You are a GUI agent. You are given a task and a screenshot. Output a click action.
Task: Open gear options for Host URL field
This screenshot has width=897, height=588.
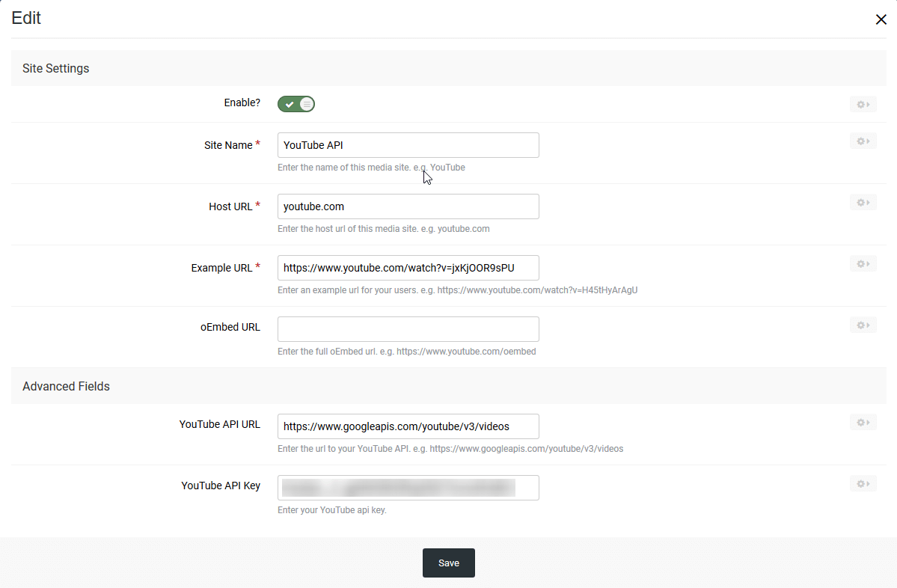[x=863, y=203]
